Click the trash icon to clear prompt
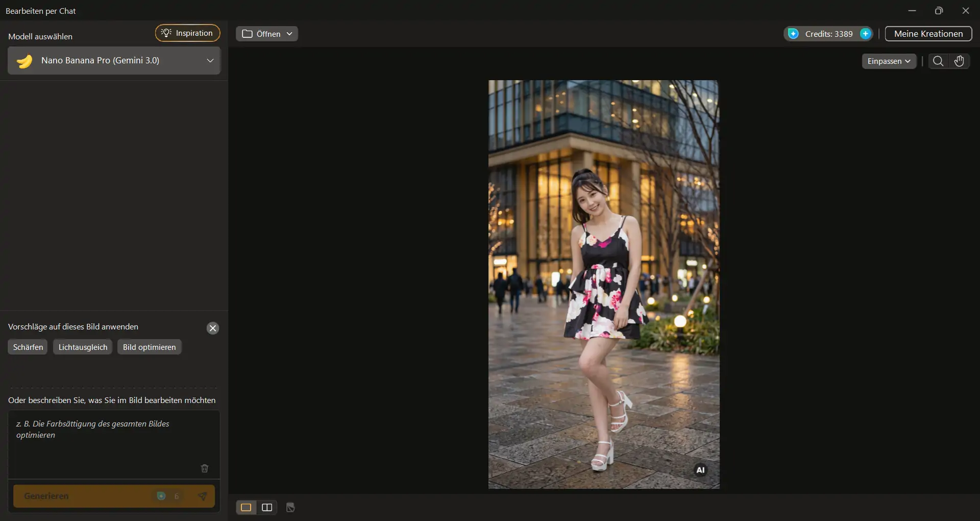Screen dimensions: 980x521 point(205,468)
